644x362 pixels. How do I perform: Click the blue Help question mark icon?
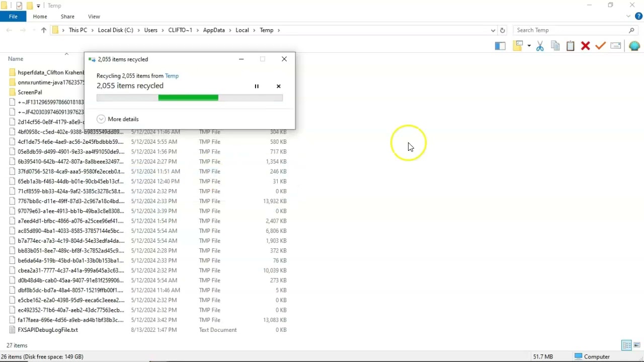(639, 17)
